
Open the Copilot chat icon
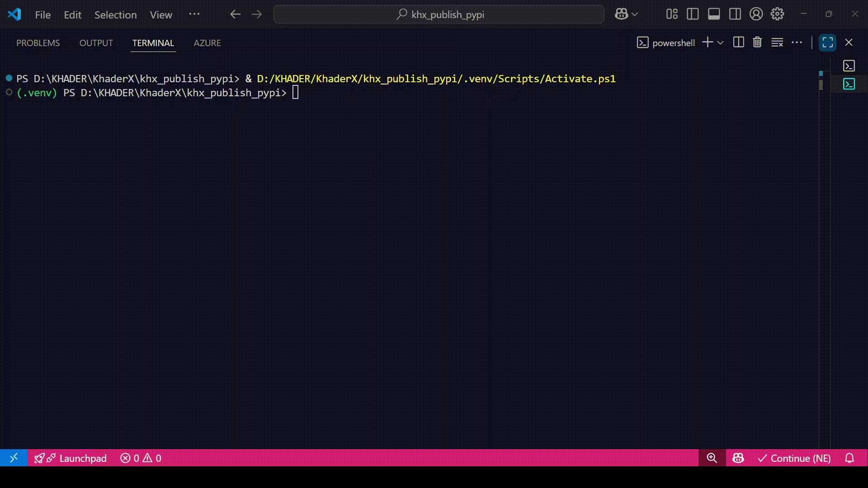point(621,14)
